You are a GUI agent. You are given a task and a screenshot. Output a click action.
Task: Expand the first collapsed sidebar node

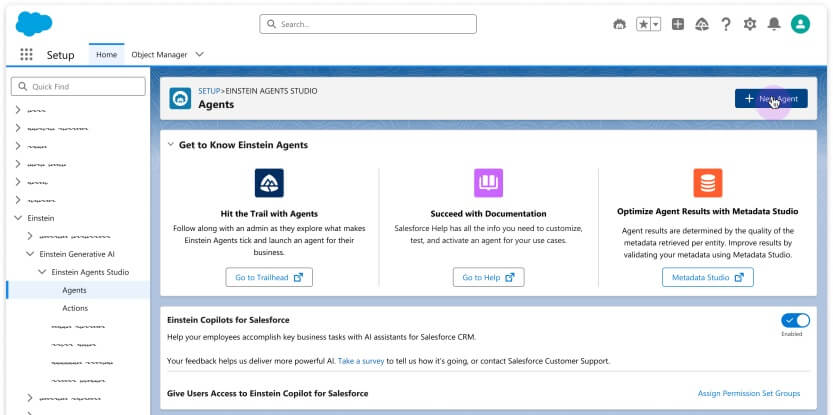pos(18,110)
